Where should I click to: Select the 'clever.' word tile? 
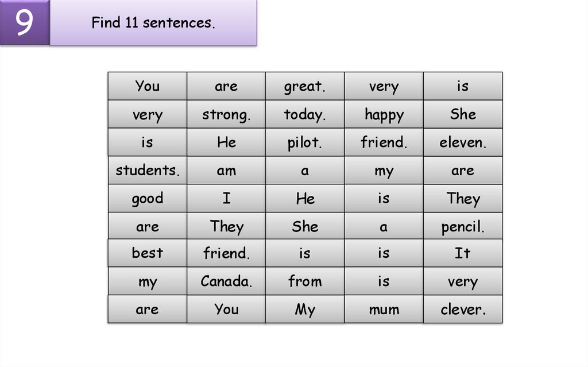click(463, 310)
